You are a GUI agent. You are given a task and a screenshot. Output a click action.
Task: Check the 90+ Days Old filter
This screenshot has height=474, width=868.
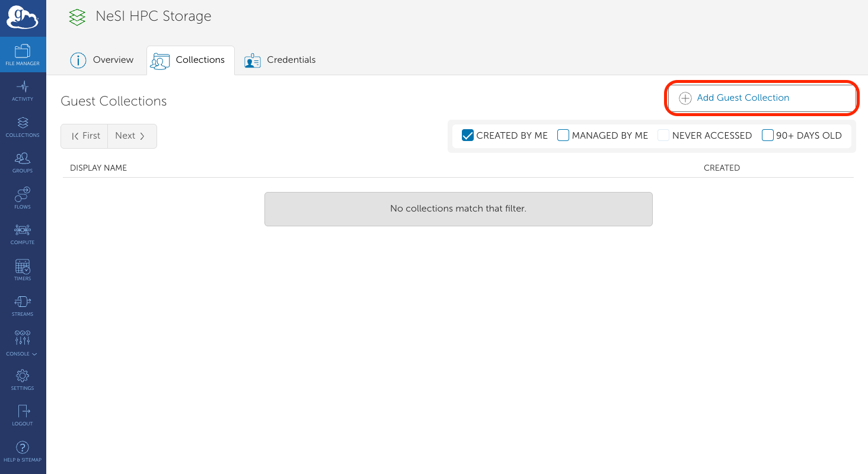point(768,136)
